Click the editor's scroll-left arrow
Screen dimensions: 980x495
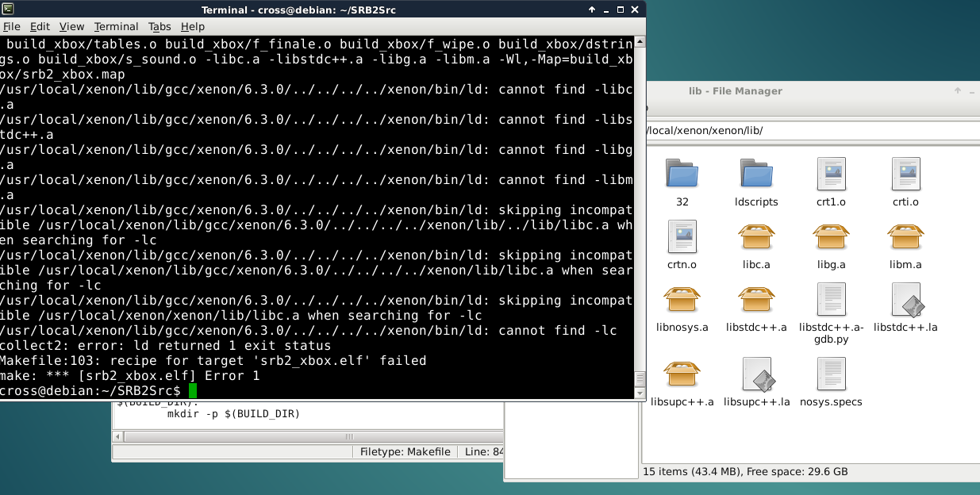coord(118,437)
